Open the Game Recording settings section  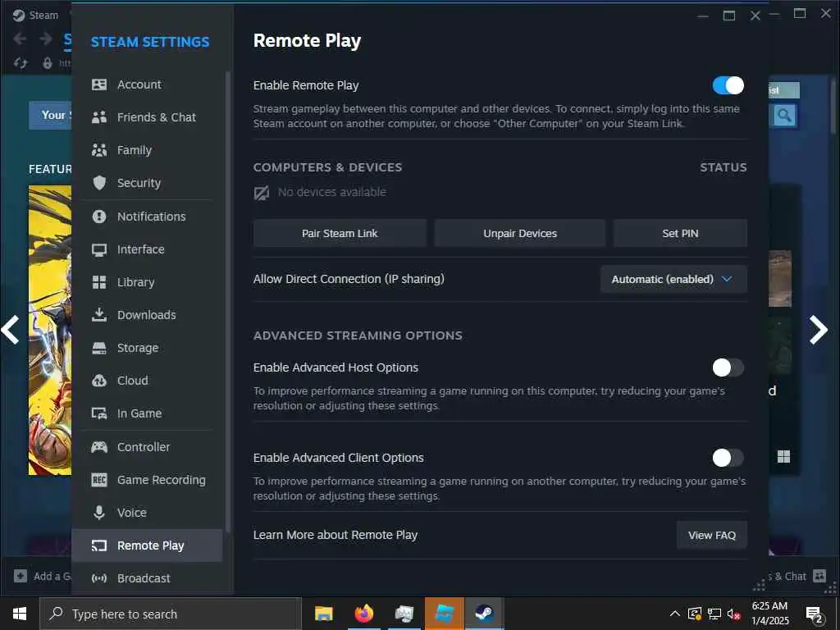[x=147, y=480]
